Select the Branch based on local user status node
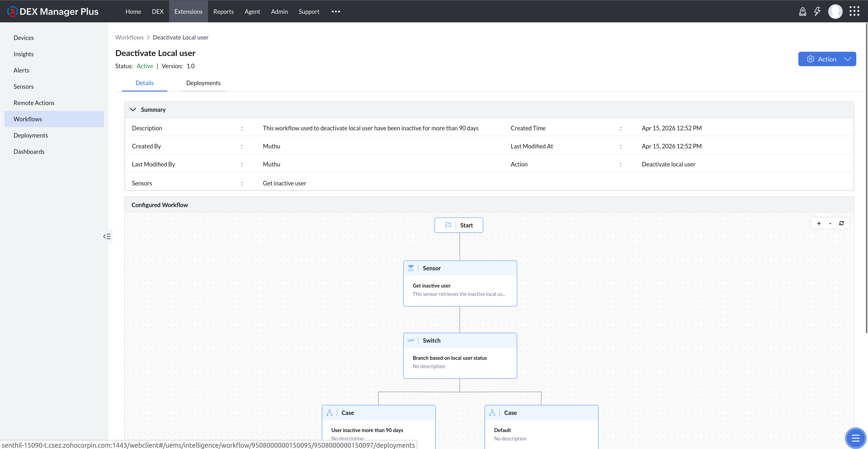The height and width of the screenshot is (449, 868). click(x=460, y=356)
